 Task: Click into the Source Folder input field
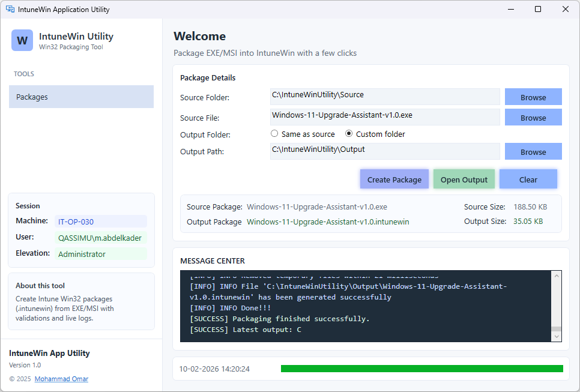[385, 97]
